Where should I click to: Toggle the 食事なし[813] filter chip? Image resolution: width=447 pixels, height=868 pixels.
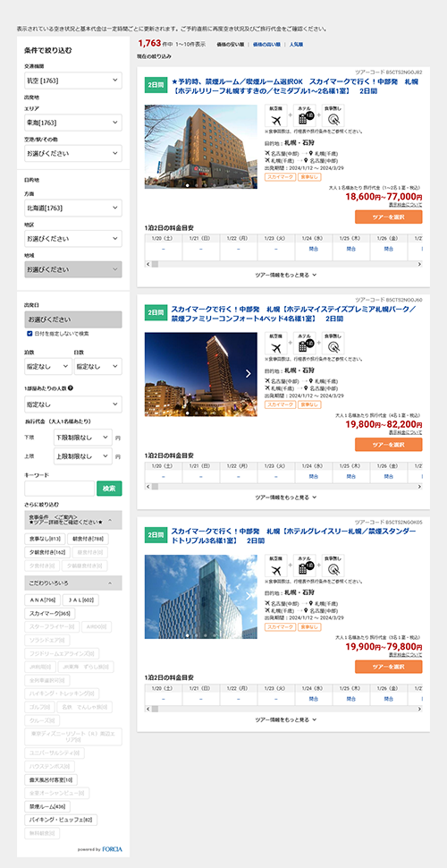[x=46, y=539]
